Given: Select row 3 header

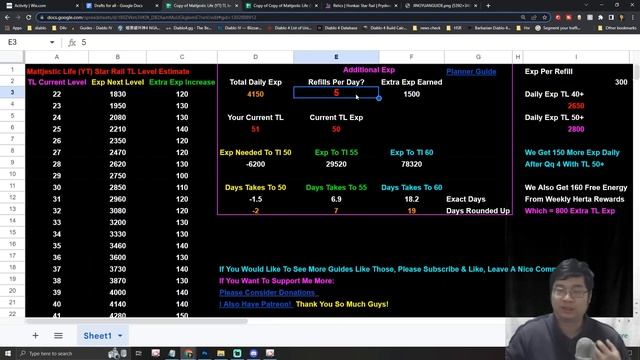Looking at the screenshot, I should click(x=12, y=92).
